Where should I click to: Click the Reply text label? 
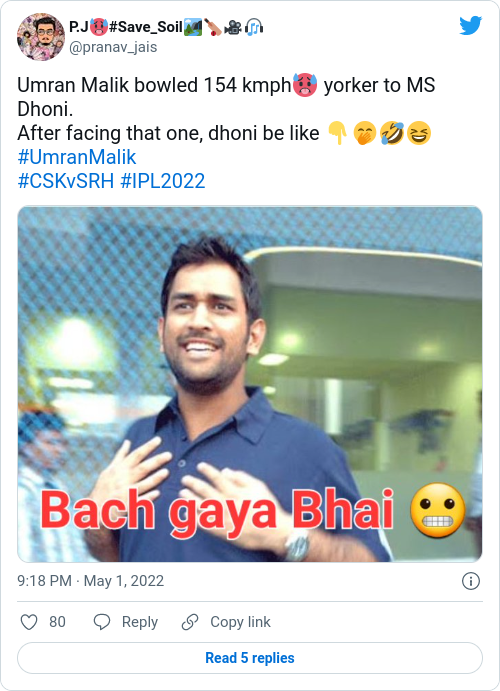[x=140, y=622]
